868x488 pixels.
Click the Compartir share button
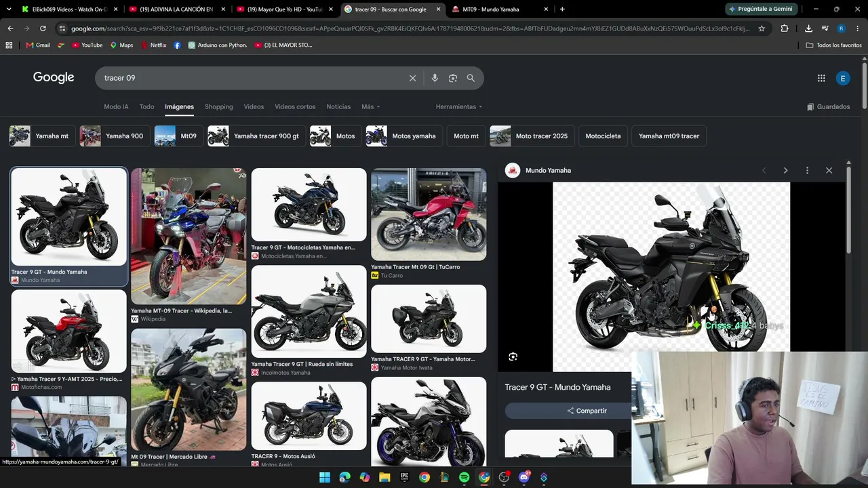[587, 411]
